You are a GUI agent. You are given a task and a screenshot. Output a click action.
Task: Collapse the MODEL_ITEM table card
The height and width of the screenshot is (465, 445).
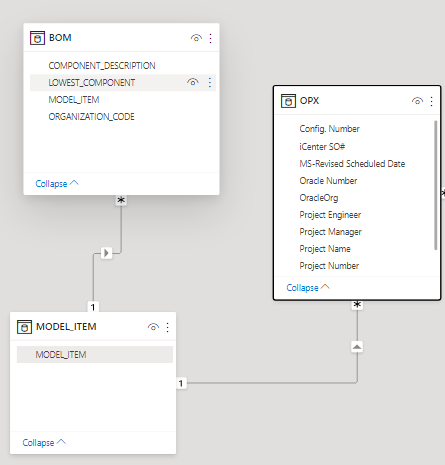point(44,442)
